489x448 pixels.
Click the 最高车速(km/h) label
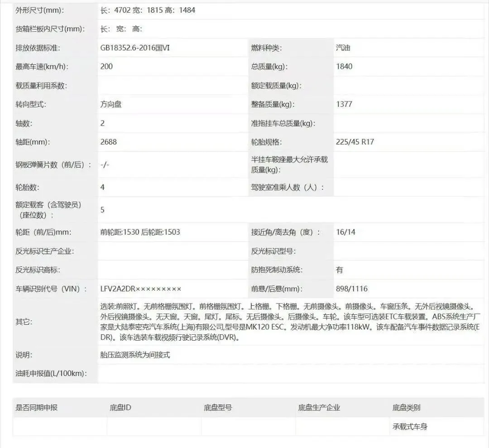pos(42,67)
